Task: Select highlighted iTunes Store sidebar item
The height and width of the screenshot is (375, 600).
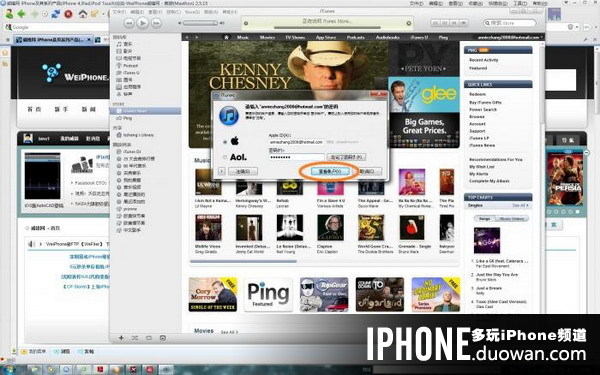Action: point(145,111)
